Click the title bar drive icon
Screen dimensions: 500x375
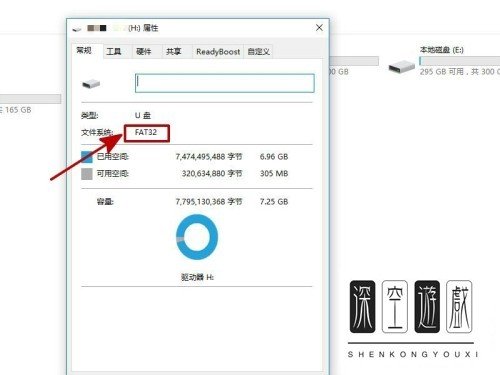77,29
